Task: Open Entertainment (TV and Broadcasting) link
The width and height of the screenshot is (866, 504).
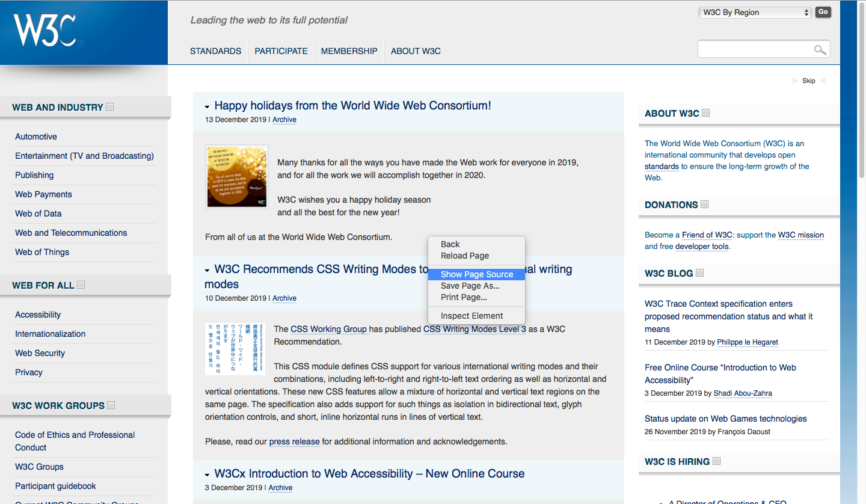Action: click(84, 156)
